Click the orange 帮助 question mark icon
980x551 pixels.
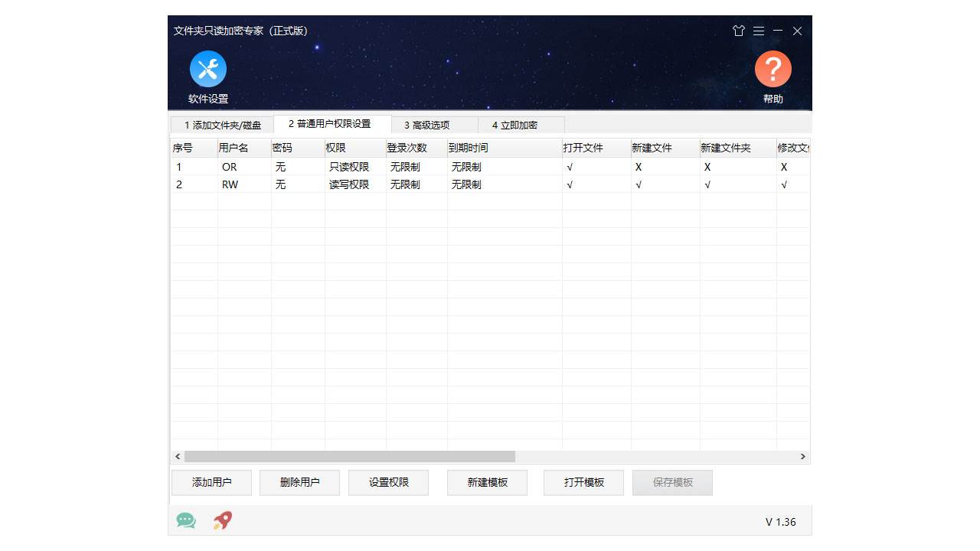(773, 70)
